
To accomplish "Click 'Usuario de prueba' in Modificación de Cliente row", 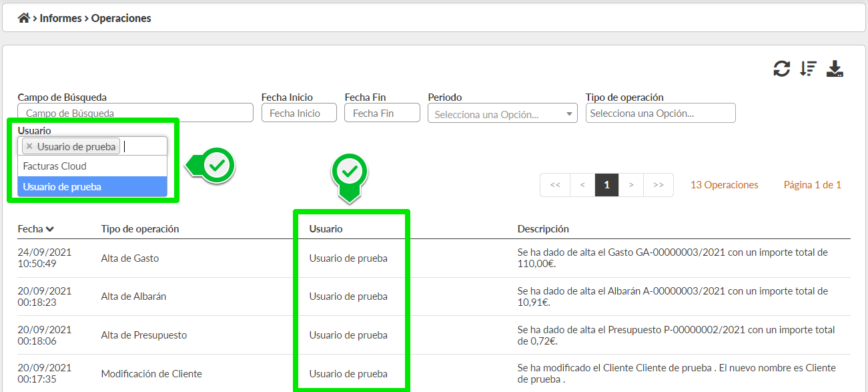I will [348, 374].
